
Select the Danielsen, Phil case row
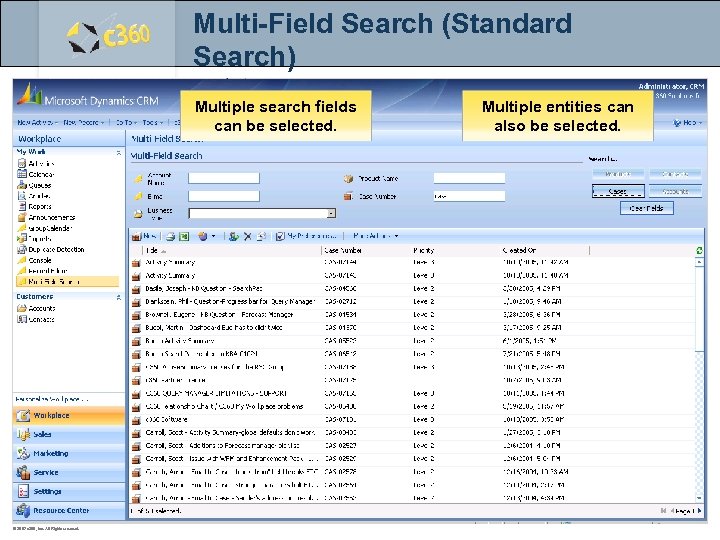click(x=412, y=302)
